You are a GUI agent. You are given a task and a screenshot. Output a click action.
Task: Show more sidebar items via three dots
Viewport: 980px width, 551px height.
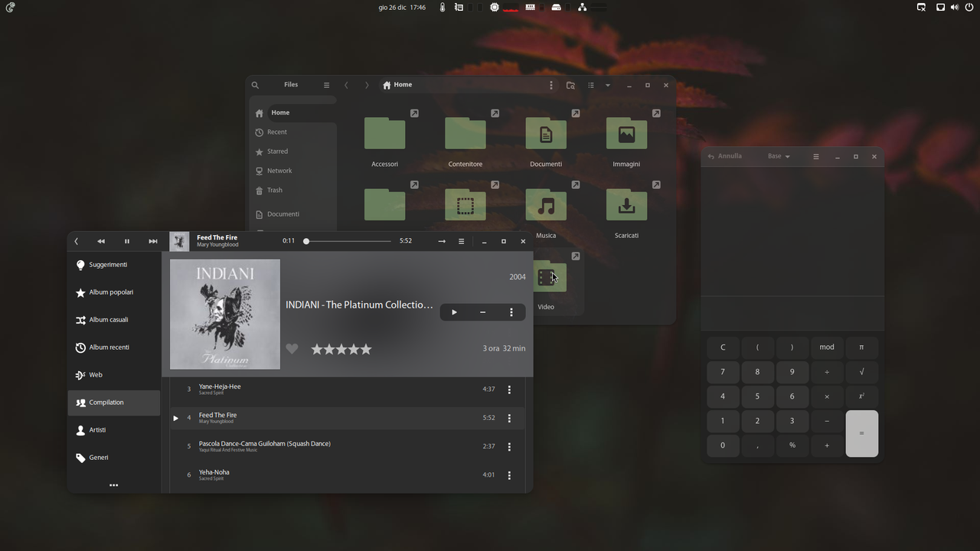coord(114,485)
